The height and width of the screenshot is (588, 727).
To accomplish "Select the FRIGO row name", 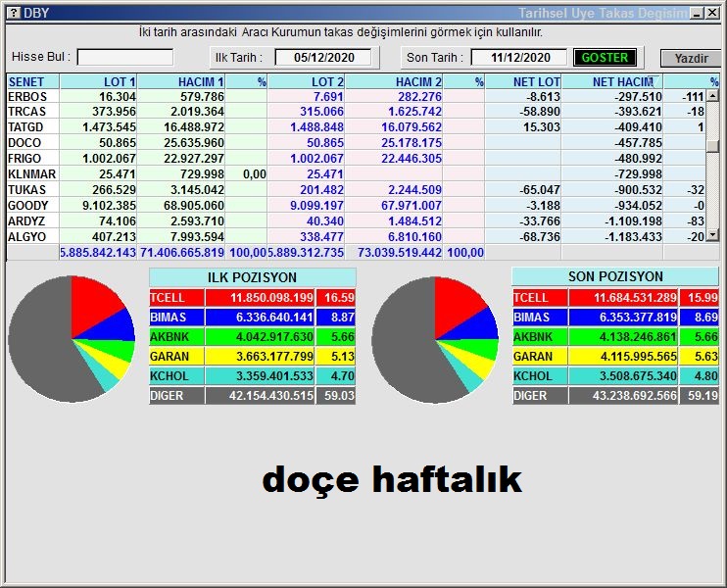I will tap(24, 158).
